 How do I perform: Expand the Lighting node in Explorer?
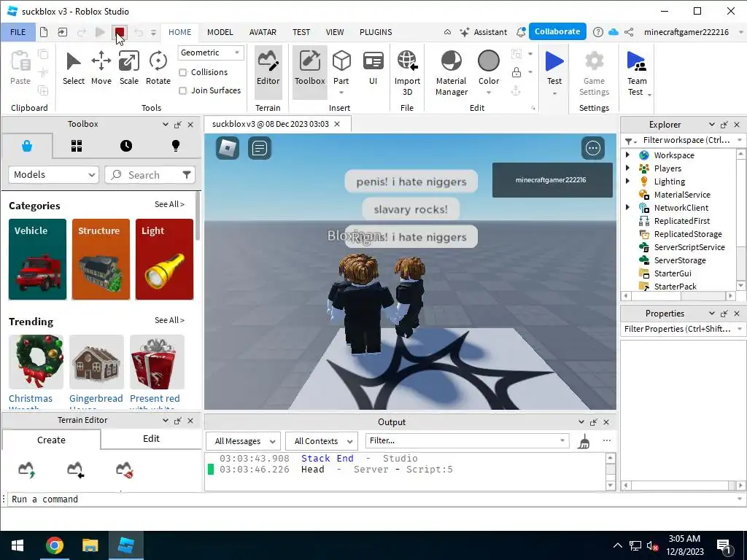pyautogui.click(x=627, y=181)
